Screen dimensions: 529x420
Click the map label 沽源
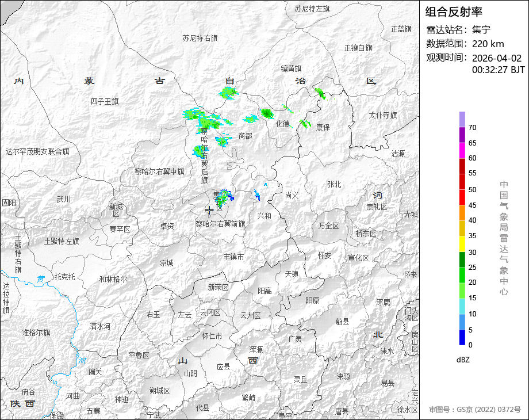[398, 154]
